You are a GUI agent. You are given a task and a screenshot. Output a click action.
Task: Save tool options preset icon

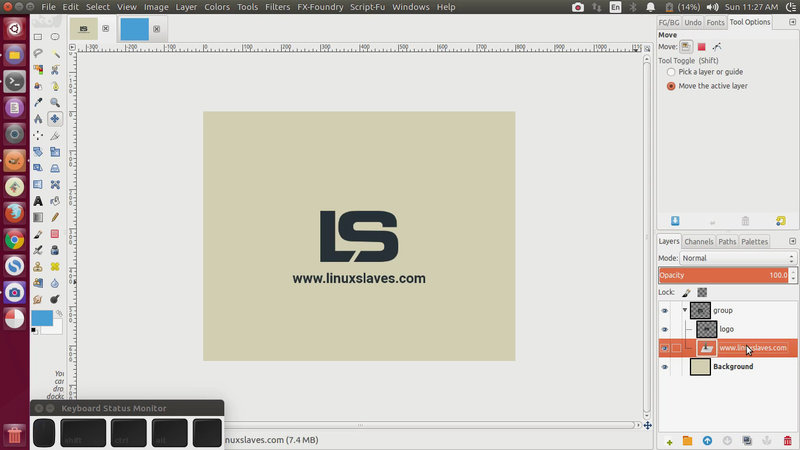[675, 221]
